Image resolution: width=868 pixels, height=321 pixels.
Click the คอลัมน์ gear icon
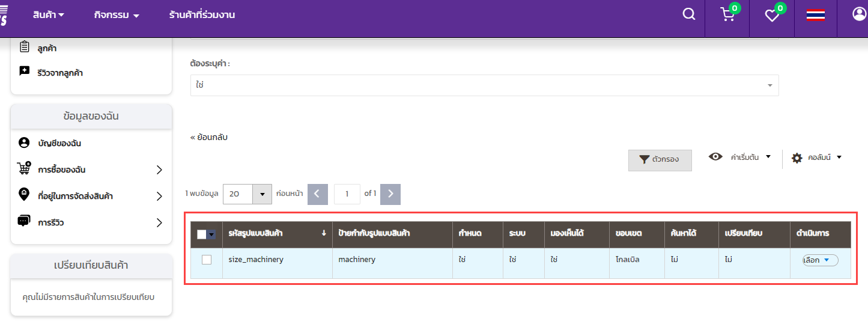pyautogui.click(x=797, y=158)
